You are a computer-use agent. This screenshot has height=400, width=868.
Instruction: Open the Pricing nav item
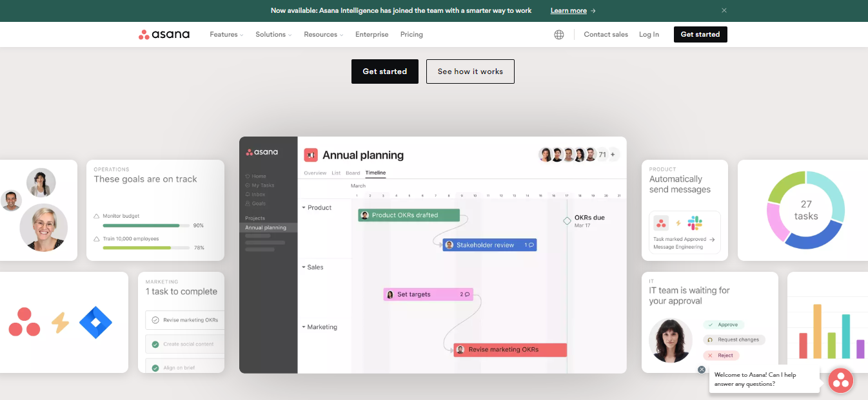pyautogui.click(x=411, y=35)
